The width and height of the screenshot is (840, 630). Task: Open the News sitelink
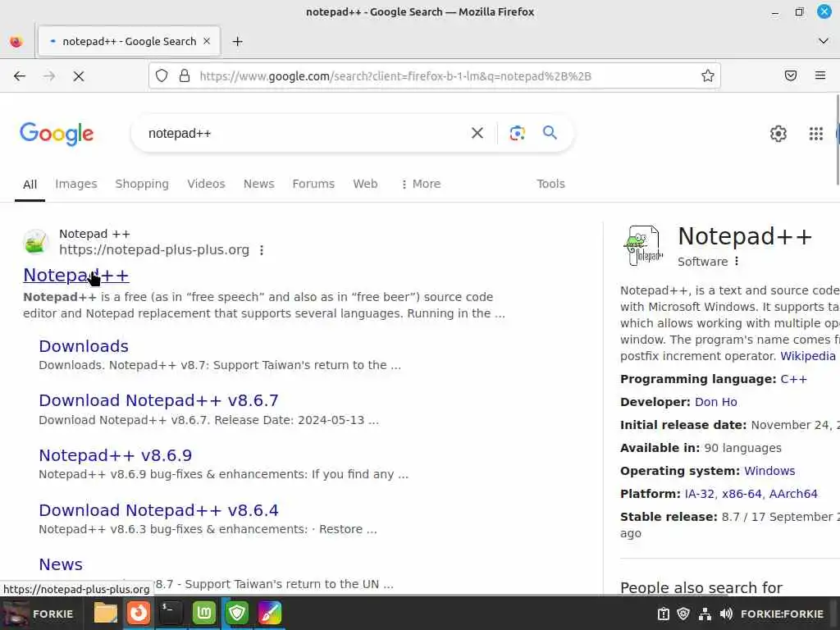coord(61,564)
